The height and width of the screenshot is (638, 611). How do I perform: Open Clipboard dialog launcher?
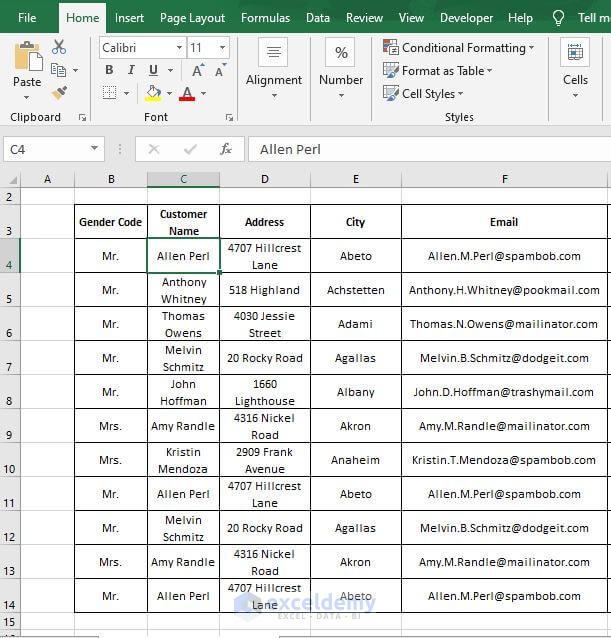click(x=83, y=118)
